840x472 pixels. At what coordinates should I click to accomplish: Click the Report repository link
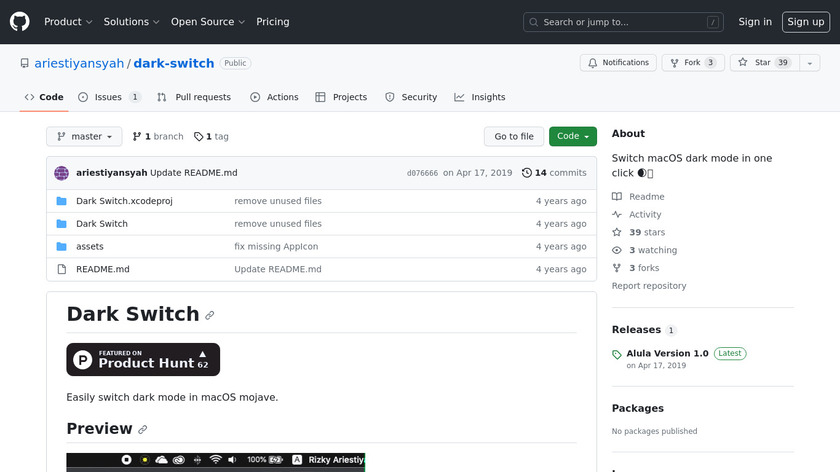click(649, 286)
